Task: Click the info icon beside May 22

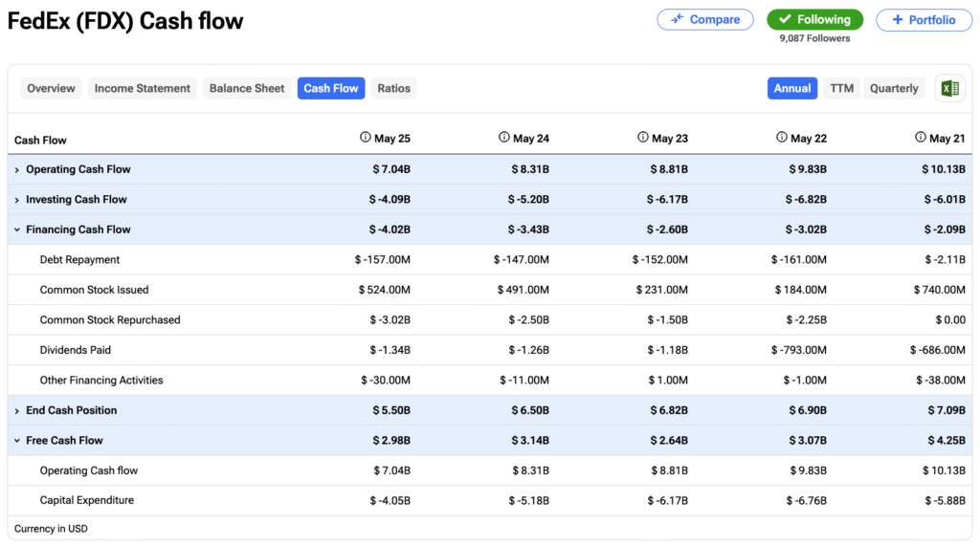Action: coord(782,138)
